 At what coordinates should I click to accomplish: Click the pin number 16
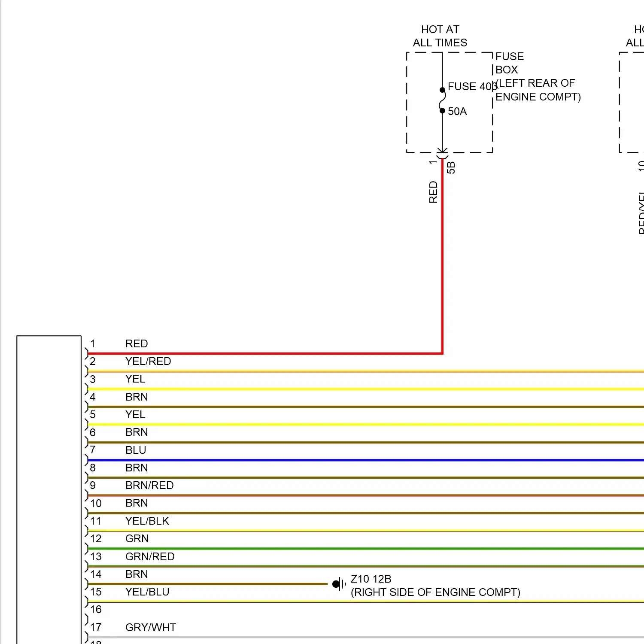(x=96, y=609)
